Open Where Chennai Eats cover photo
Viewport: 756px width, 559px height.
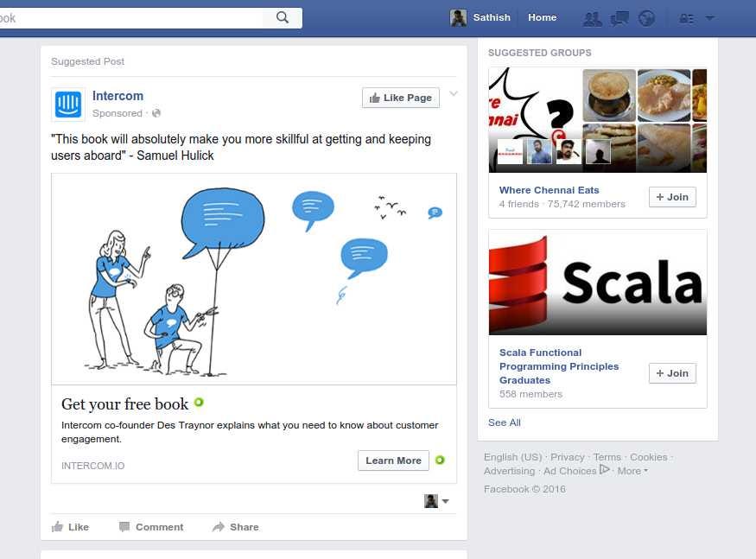pyautogui.click(x=597, y=121)
